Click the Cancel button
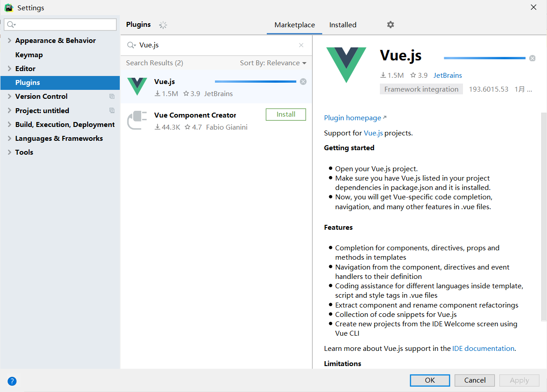The width and height of the screenshot is (547, 392). pyautogui.click(x=475, y=380)
